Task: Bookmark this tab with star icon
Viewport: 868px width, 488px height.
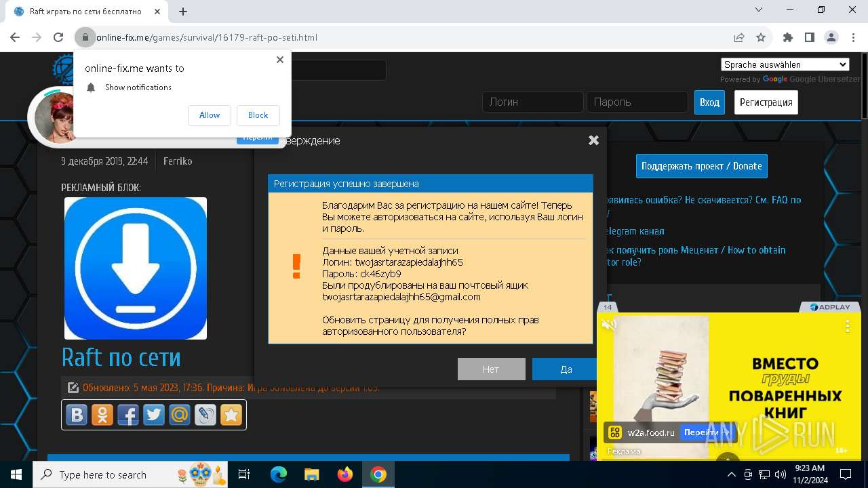Action: (x=761, y=37)
